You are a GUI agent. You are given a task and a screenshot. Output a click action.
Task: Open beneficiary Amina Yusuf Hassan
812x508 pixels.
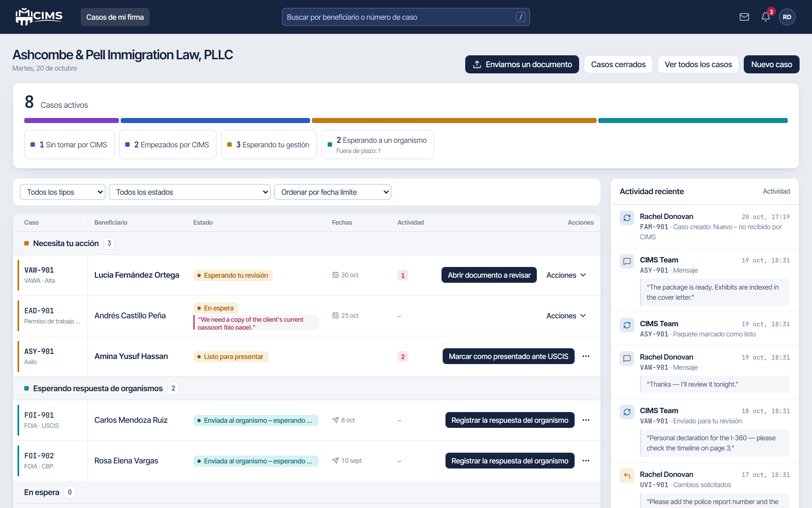[x=131, y=356]
